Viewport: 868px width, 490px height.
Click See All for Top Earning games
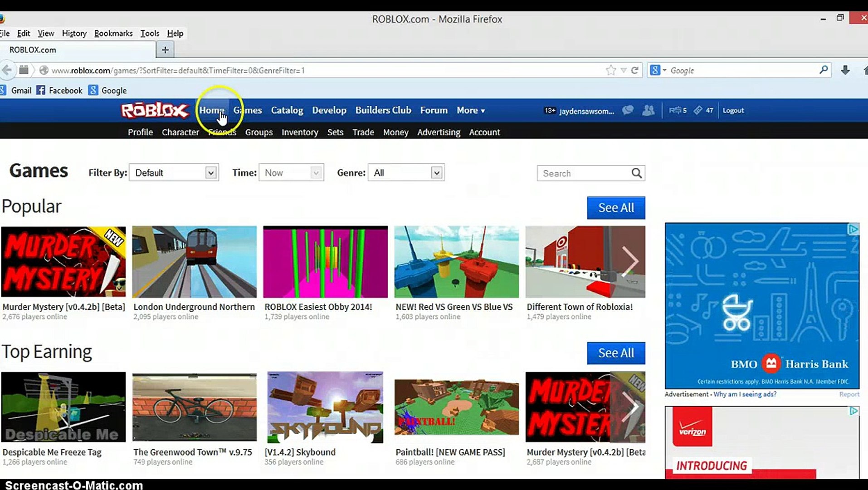tap(616, 353)
